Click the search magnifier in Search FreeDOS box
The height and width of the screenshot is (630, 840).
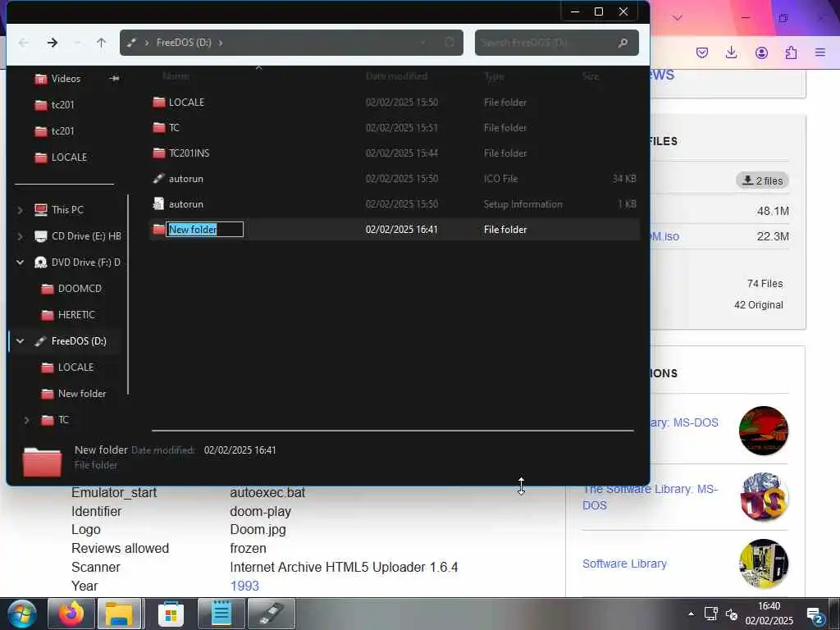(x=623, y=43)
